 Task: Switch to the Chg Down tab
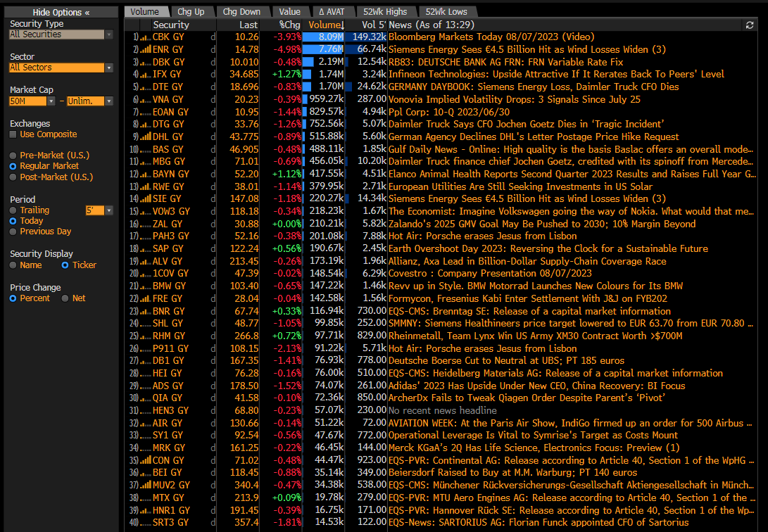[x=241, y=12]
